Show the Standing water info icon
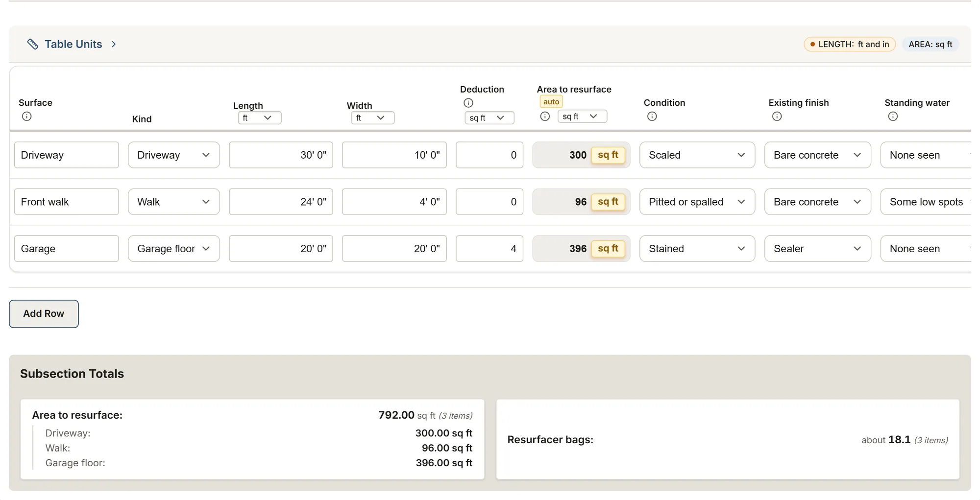 point(893,117)
